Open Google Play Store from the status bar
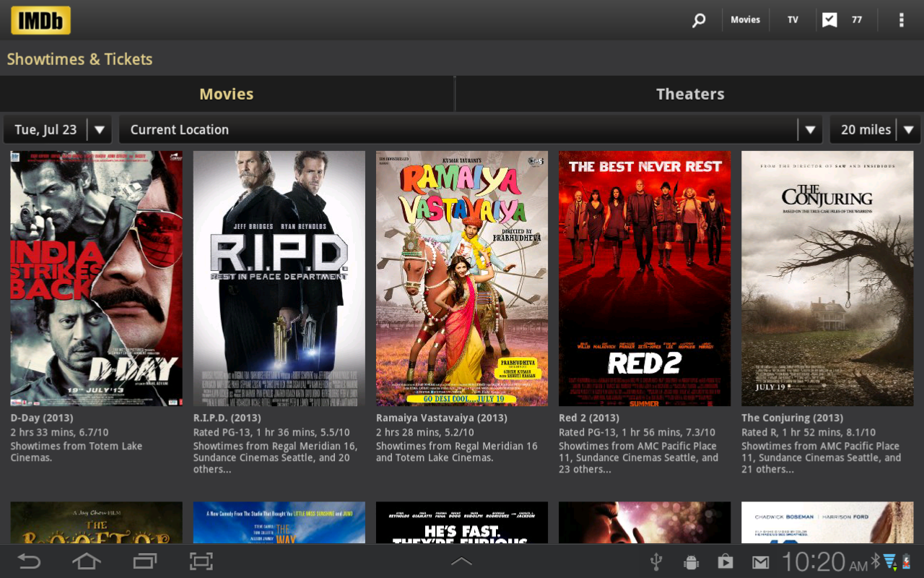Viewport: 924px width, 578px height. (x=725, y=561)
